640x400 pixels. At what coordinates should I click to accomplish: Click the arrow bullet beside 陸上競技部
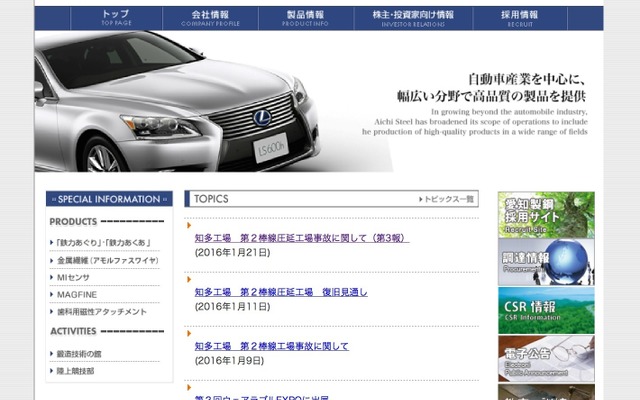pyautogui.click(x=51, y=371)
